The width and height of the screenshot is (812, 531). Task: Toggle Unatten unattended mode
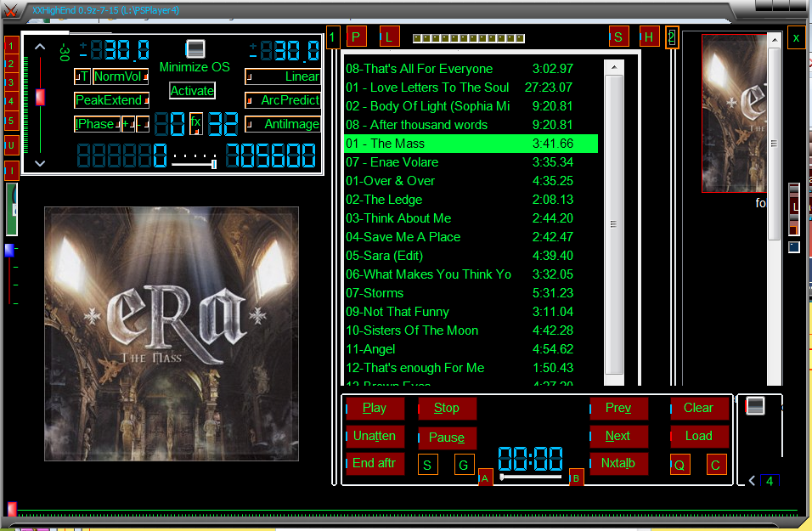tap(375, 436)
